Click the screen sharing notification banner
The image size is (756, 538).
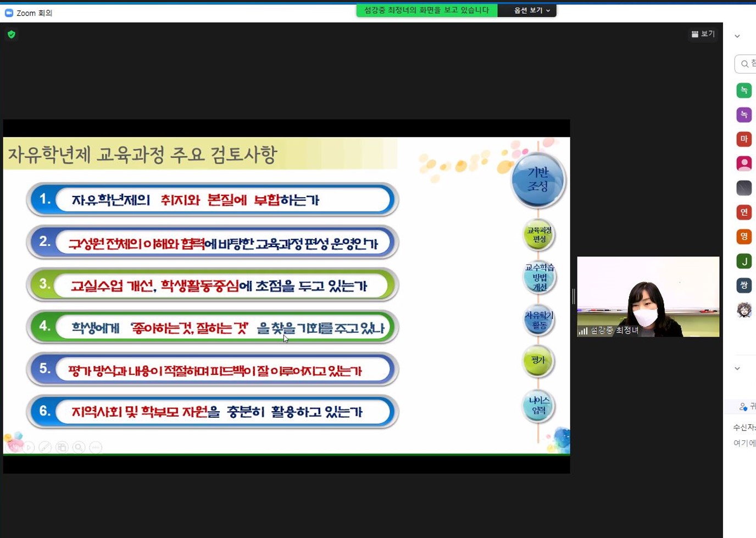[x=426, y=10]
